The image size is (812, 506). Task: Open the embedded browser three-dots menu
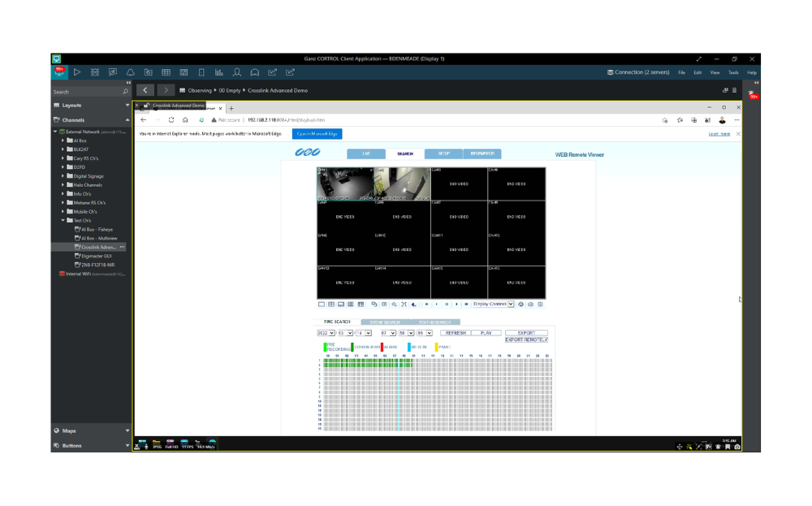pos(736,120)
